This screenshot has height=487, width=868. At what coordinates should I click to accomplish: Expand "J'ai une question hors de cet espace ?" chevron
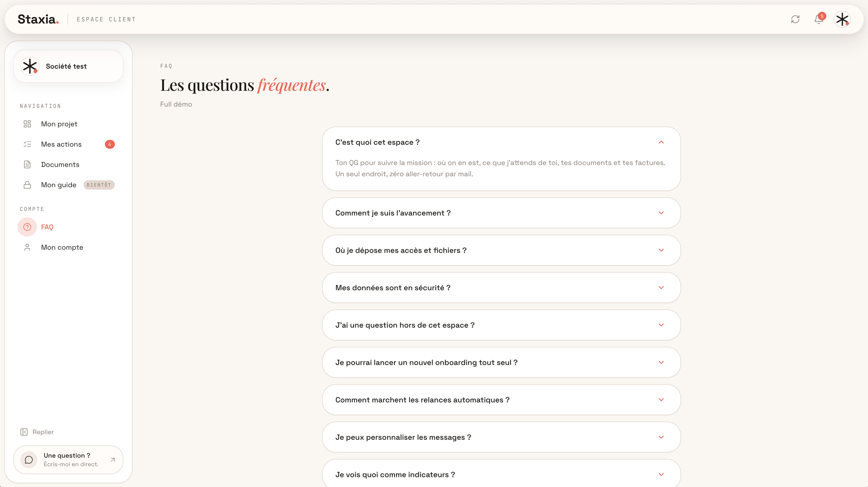coord(661,325)
